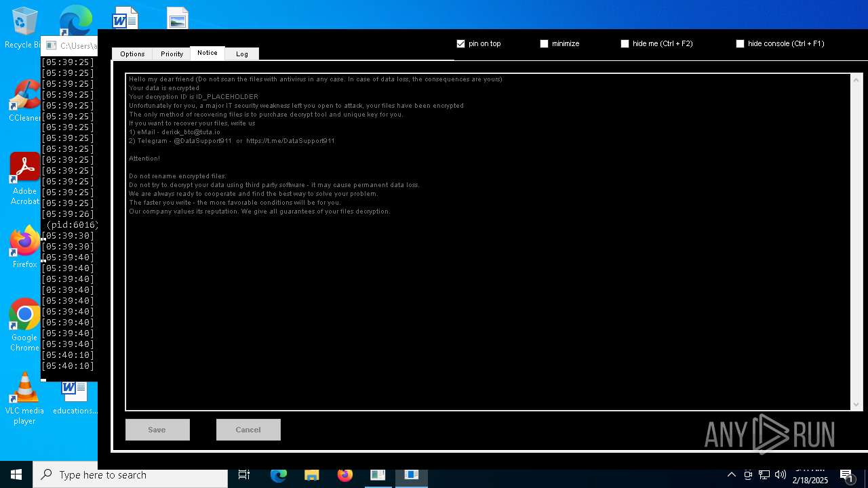Click the (pid:6016) console line
The height and width of the screenshot is (488, 868).
(72, 225)
